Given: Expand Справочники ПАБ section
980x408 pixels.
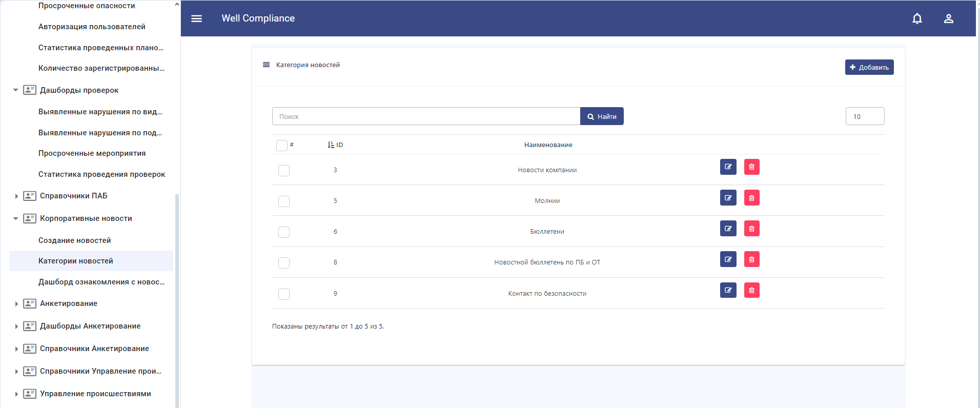Looking at the screenshot, I should pos(16,196).
